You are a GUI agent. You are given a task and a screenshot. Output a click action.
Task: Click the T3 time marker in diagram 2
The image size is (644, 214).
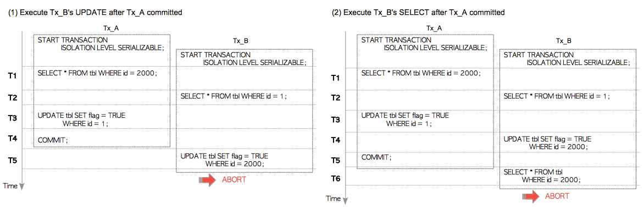pyautogui.click(x=336, y=120)
